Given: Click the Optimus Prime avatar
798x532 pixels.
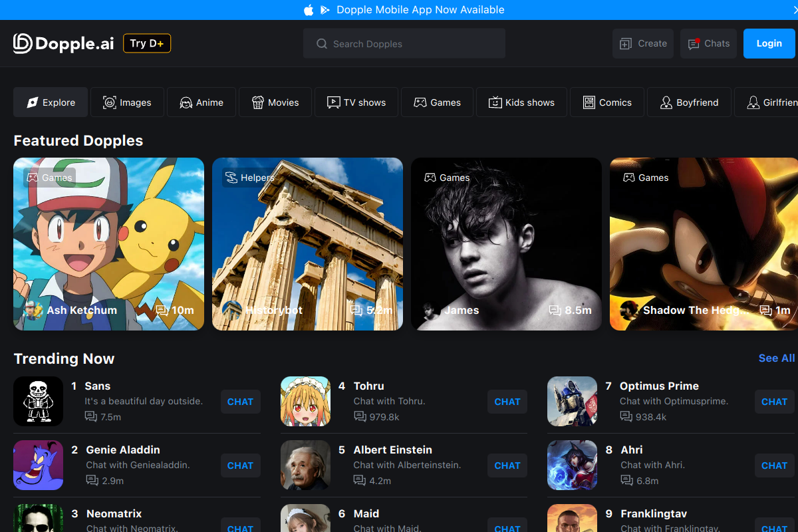Looking at the screenshot, I should click(x=572, y=402).
